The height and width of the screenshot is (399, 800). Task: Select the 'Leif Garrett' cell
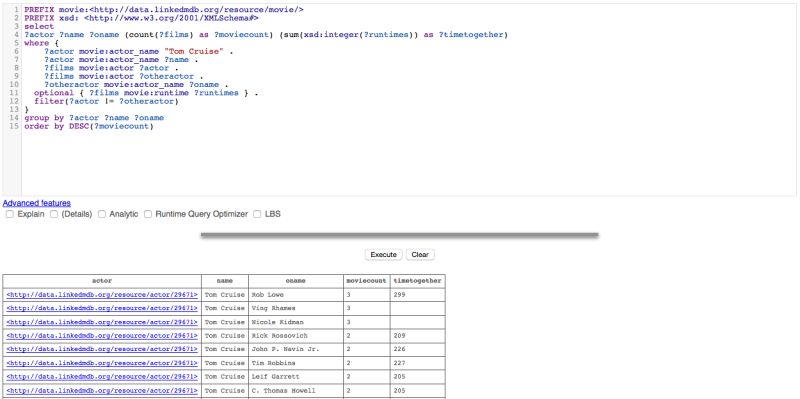[x=296, y=377]
